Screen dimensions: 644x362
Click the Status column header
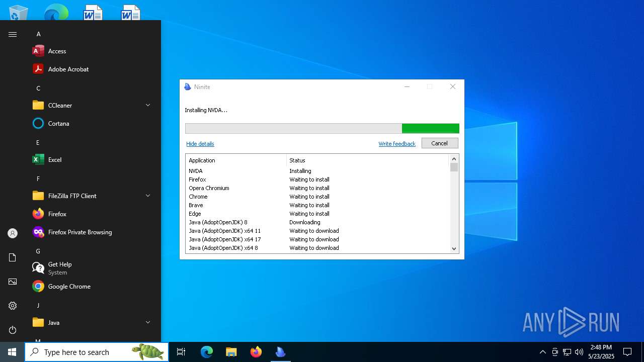tap(367, 160)
